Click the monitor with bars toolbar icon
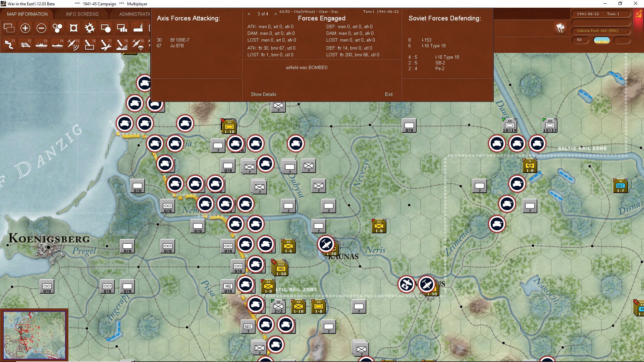This screenshot has height=362, width=644. (x=122, y=28)
